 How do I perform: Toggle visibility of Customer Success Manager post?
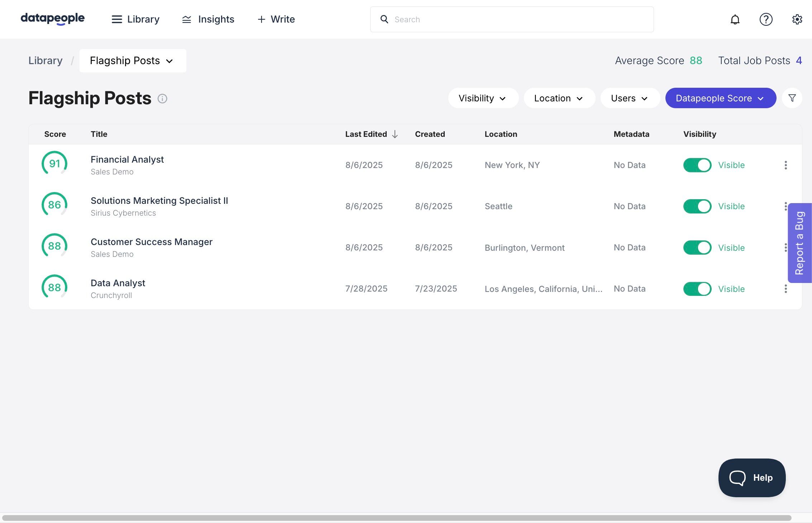pos(697,248)
